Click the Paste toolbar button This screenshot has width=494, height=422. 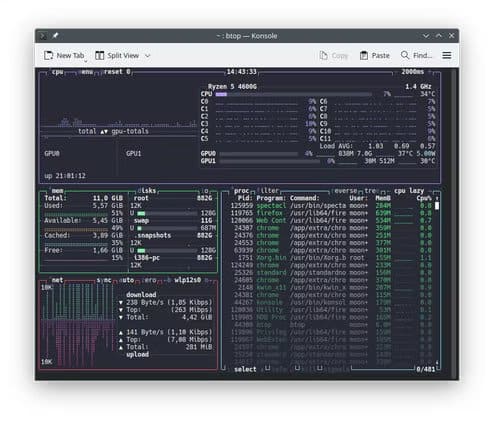coord(375,55)
